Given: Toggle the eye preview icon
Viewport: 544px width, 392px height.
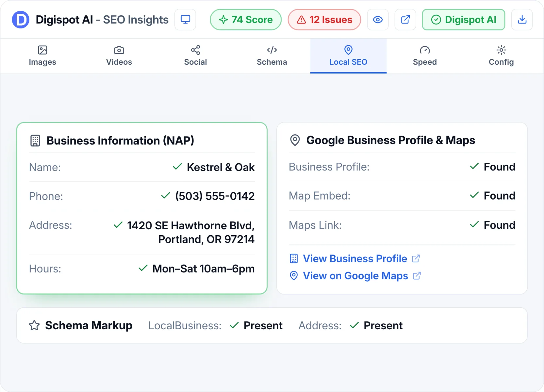Looking at the screenshot, I should tap(378, 20).
